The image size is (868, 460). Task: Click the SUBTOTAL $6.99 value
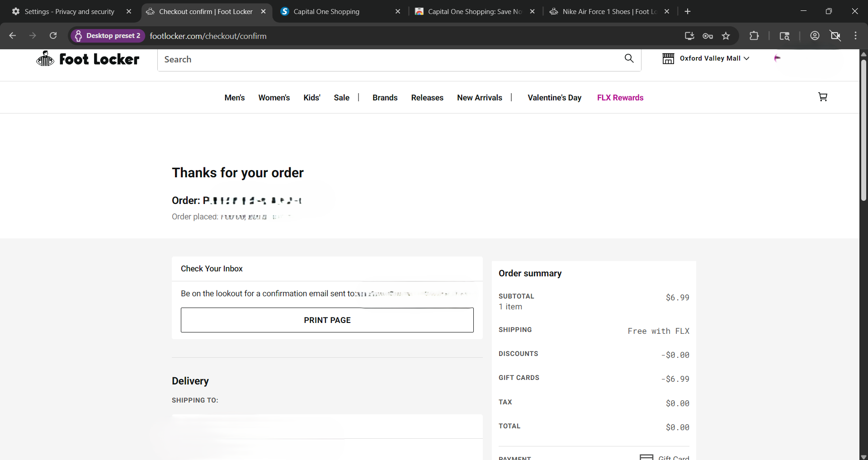(x=678, y=298)
